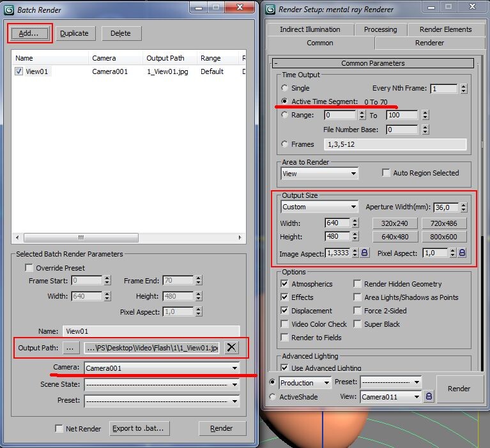This screenshot has width=490, height=448.
Task: Click the Delete button
Action: tap(121, 33)
